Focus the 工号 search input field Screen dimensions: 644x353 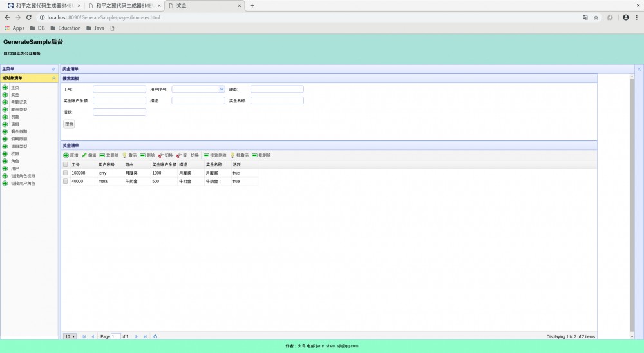pyautogui.click(x=120, y=89)
